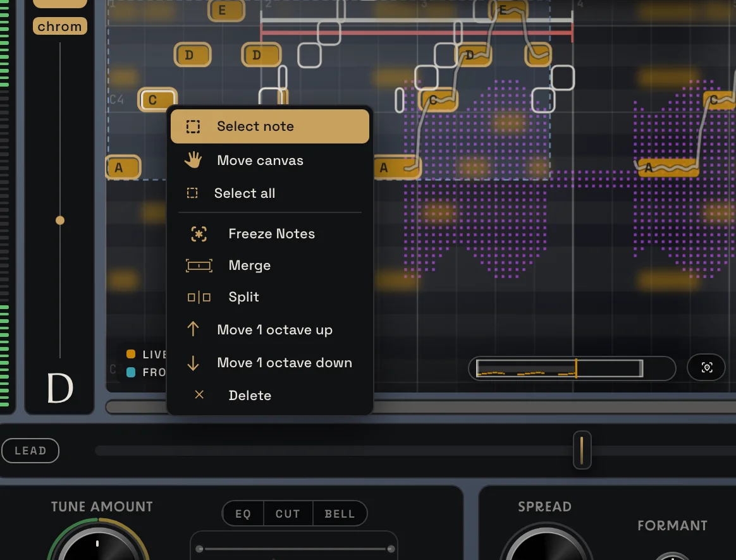Switch filter mode to BELL

(x=340, y=514)
